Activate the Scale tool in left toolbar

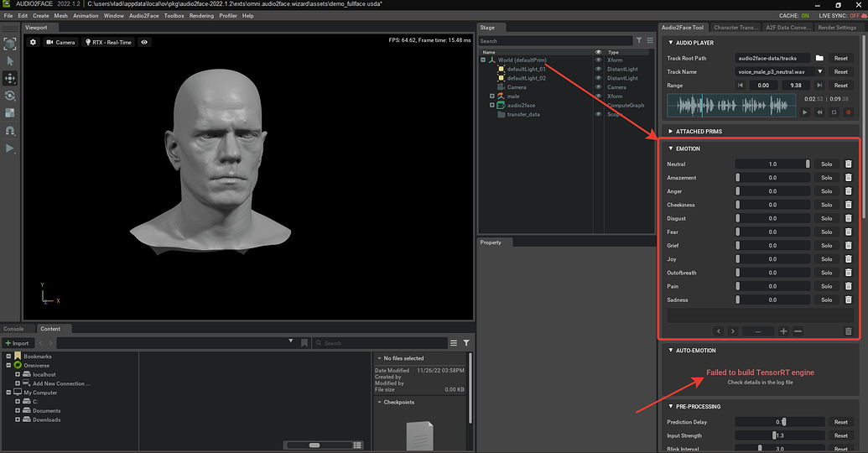click(10, 113)
